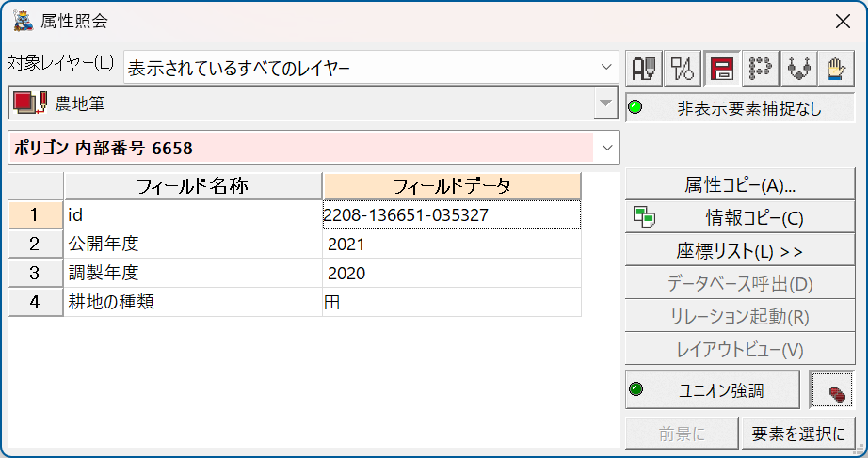The image size is (868, 458).
Task: Toggle the red polygon query icon
Action: [x=722, y=69]
